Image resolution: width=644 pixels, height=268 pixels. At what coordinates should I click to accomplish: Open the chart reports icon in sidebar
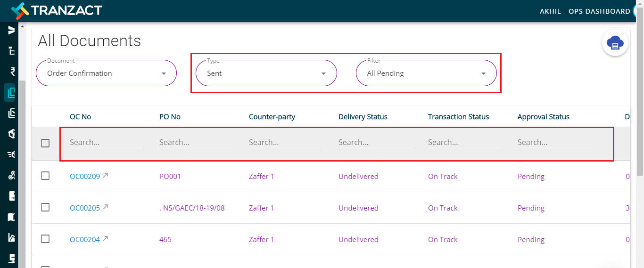coord(11,237)
